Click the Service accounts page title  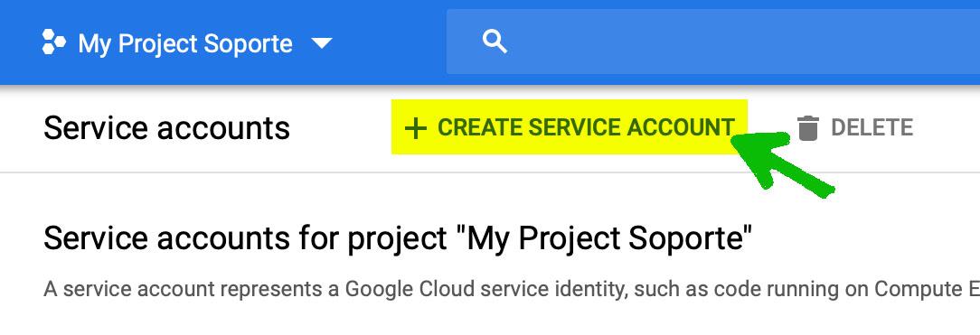pos(167,128)
